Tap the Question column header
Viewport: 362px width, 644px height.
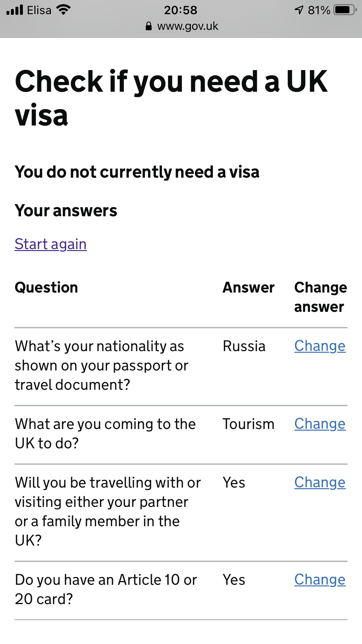(x=46, y=287)
